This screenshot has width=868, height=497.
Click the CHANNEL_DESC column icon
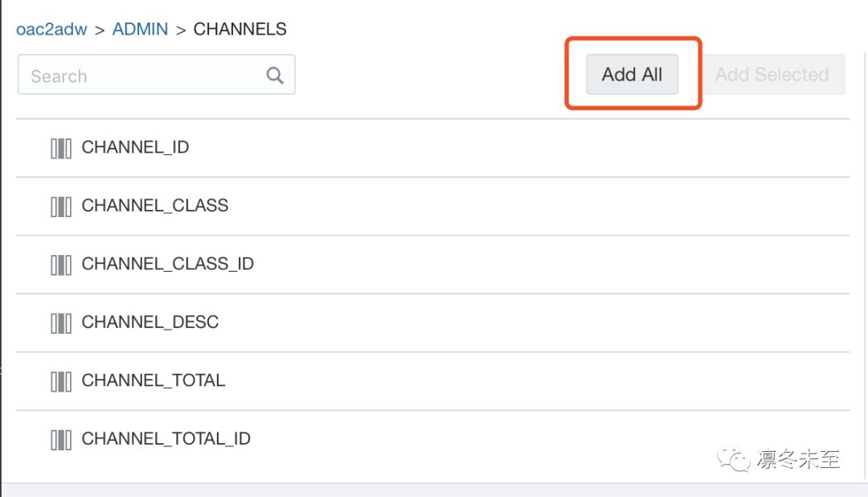coord(61,322)
